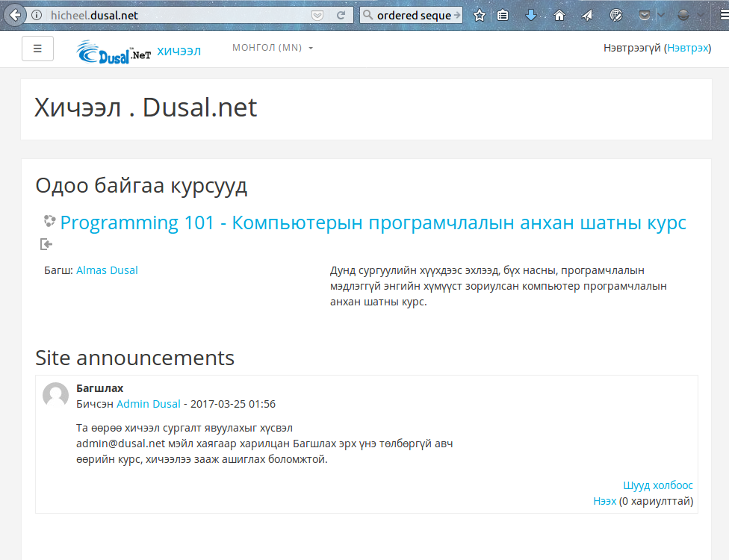Image resolution: width=729 pixels, height=560 pixels.
Task: Open Шууд холбоос permalink
Action: coord(658,485)
